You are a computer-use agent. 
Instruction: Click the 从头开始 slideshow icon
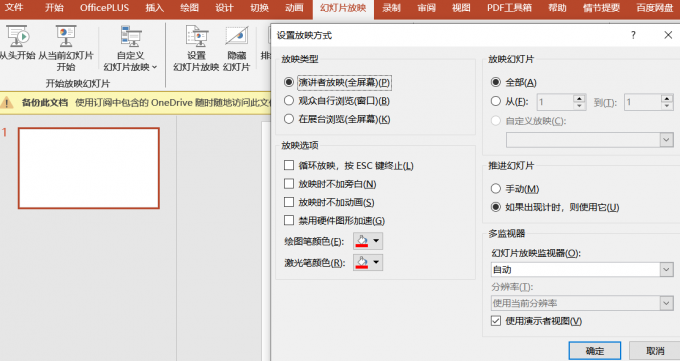[17, 36]
